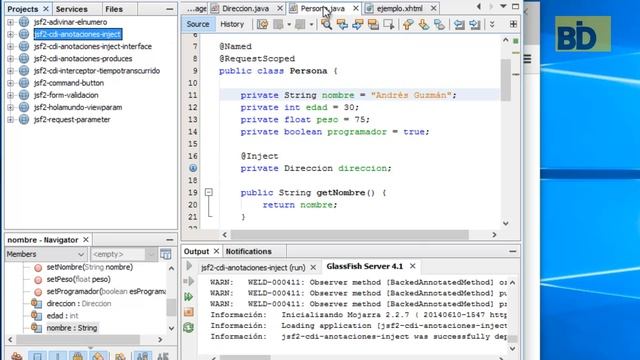Image resolution: width=640 pixels, height=360 pixels.
Task: Expand the jsf2-cdi-anotaciones-inject project node
Action: (x=10, y=34)
